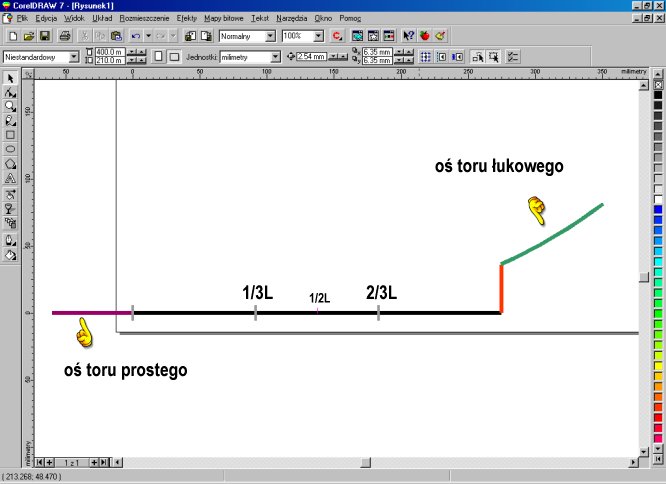Viewport: 666px width, 484px height.
Task: Toggle landscape page orientation
Action: click(174, 56)
